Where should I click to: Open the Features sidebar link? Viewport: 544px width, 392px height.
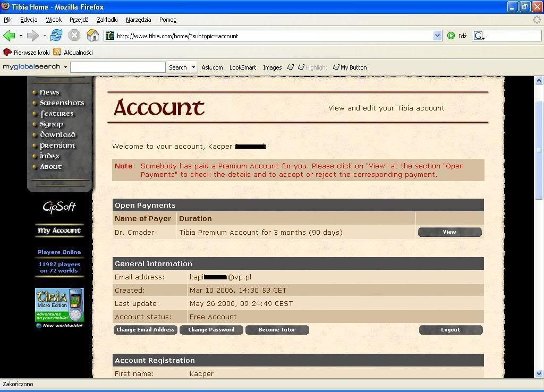[x=56, y=114]
